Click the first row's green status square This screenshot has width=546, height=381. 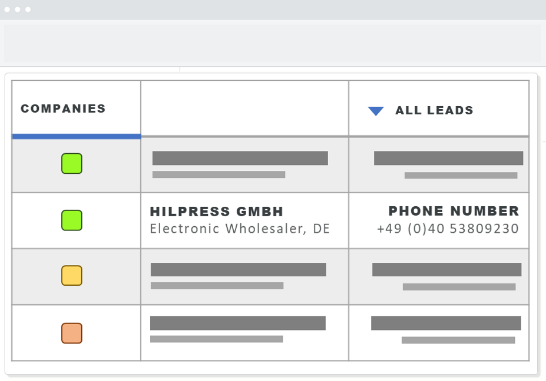72,163
